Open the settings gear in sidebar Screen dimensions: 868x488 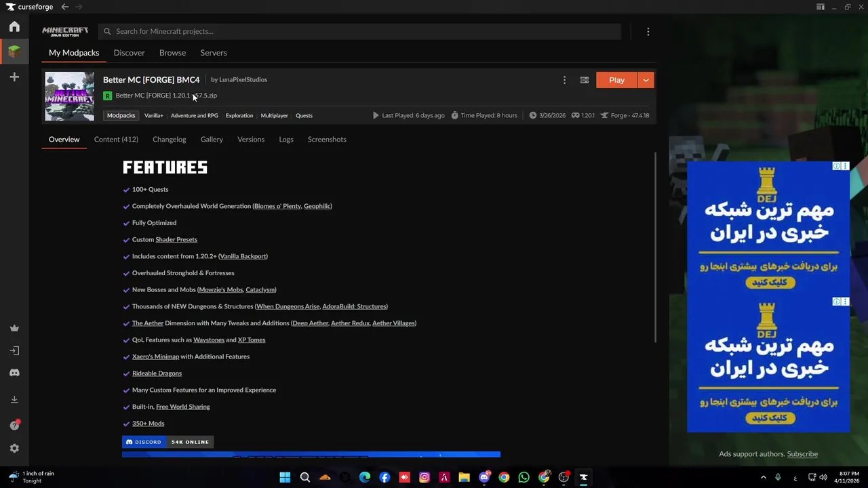point(14,448)
